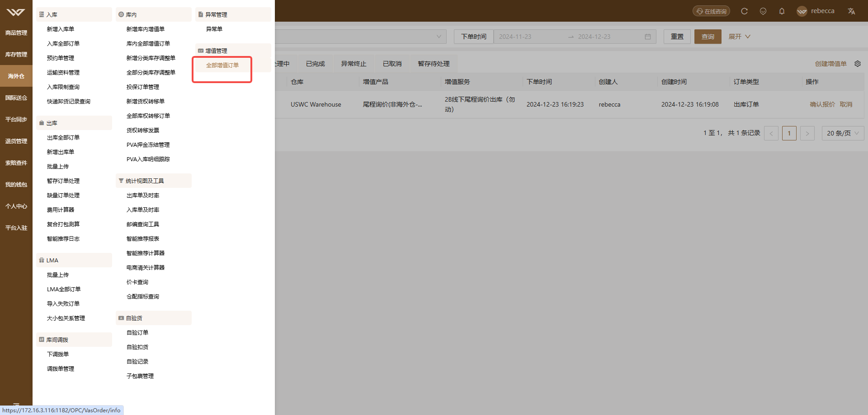868x415 pixels.
Task: Click the 出库 section header icon
Action: pos(42,123)
